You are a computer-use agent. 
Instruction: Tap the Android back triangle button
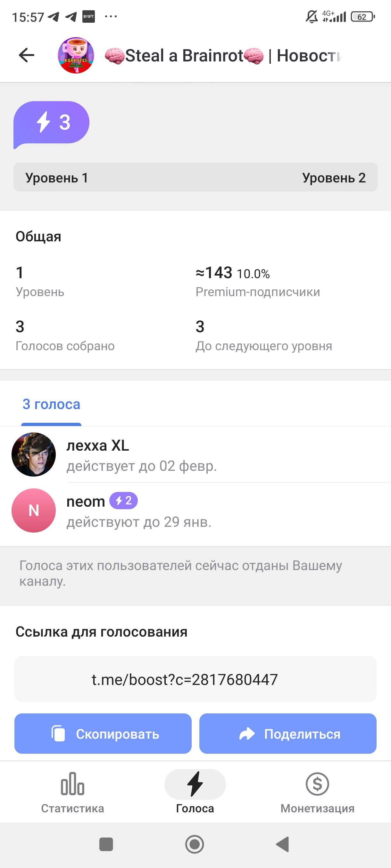pyautogui.click(x=283, y=844)
